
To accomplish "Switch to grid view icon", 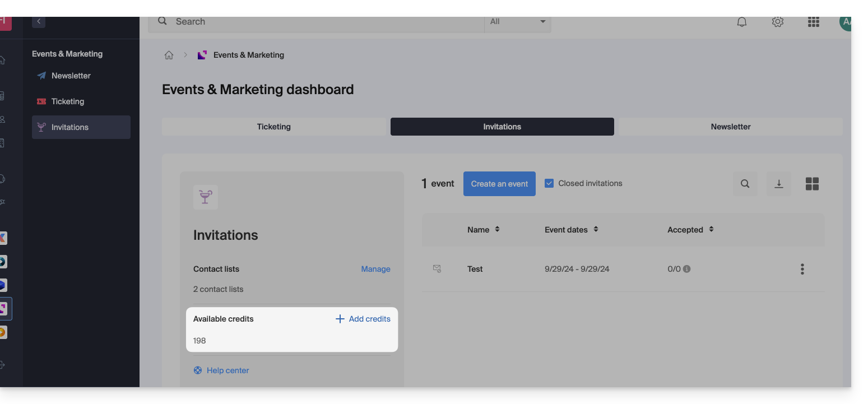I will tap(812, 184).
